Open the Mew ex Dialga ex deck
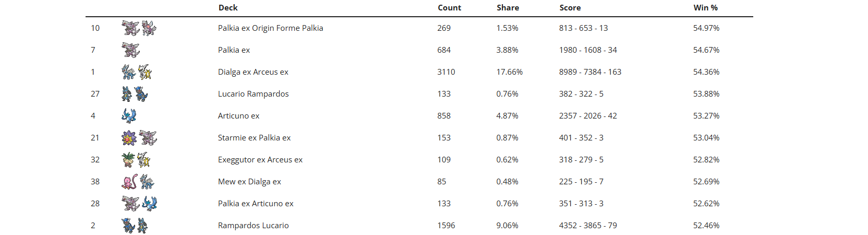This screenshot has width=868, height=235. (249, 182)
